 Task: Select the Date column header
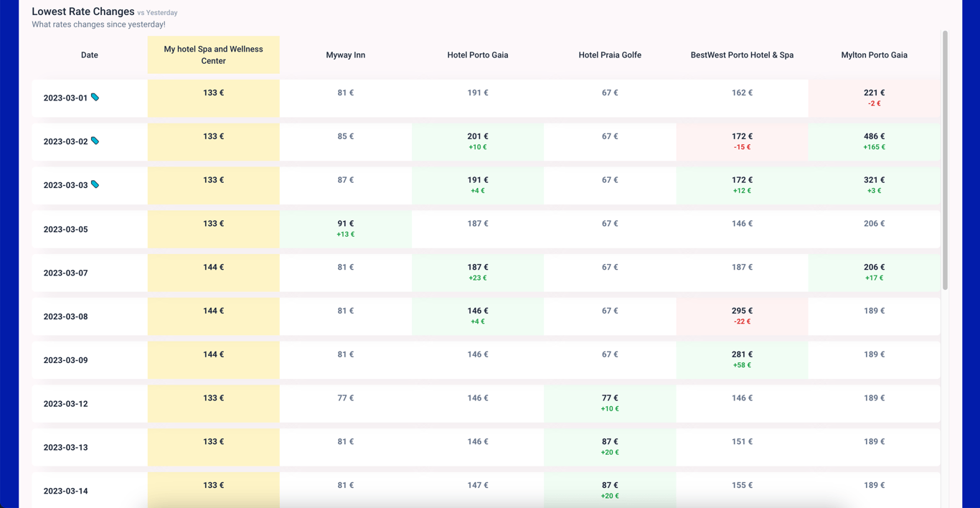tap(90, 55)
